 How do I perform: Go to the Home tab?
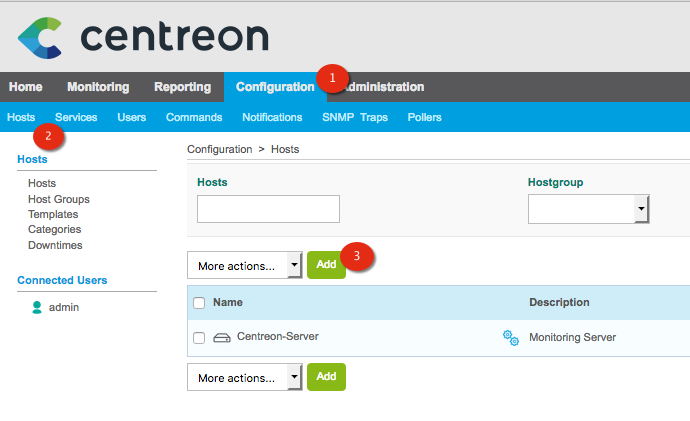[x=26, y=87]
